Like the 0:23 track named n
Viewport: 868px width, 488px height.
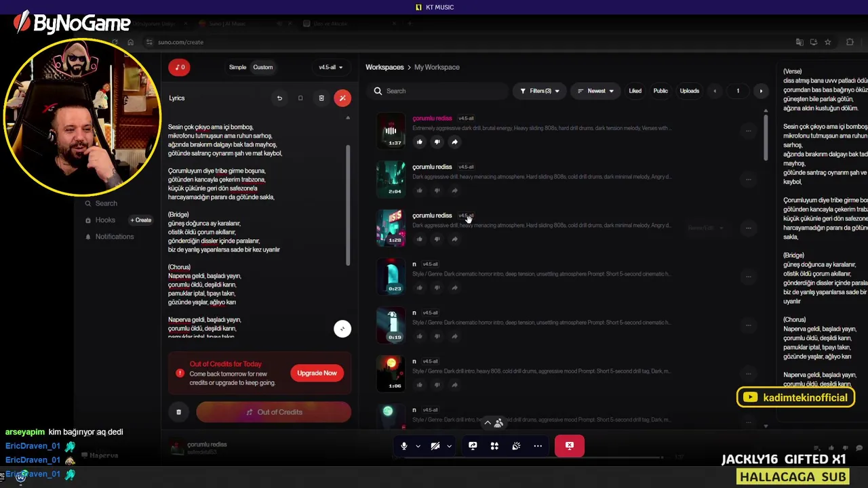pyautogui.click(x=419, y=288)
